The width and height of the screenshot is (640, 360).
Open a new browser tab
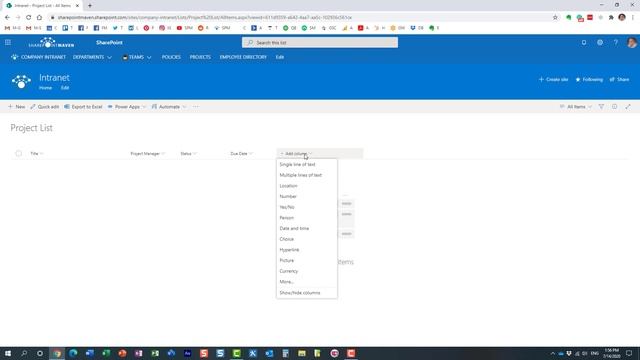click(90, 6)
